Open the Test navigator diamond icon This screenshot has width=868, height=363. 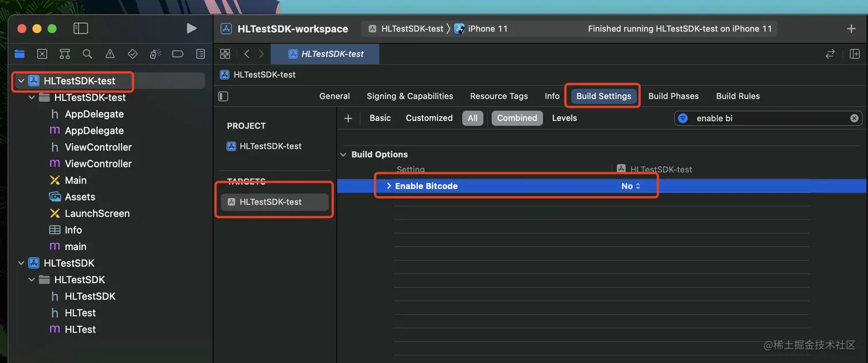(133, 54)
